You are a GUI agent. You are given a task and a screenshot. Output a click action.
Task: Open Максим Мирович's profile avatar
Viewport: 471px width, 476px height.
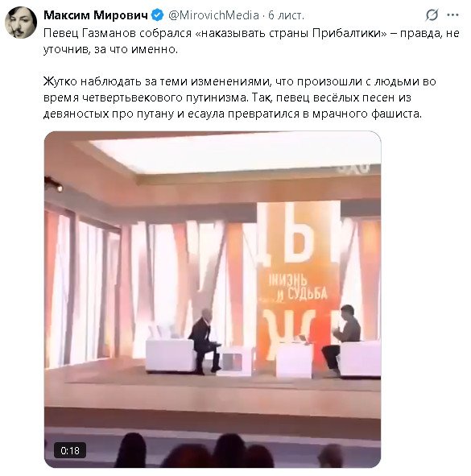tap(21, 23)
